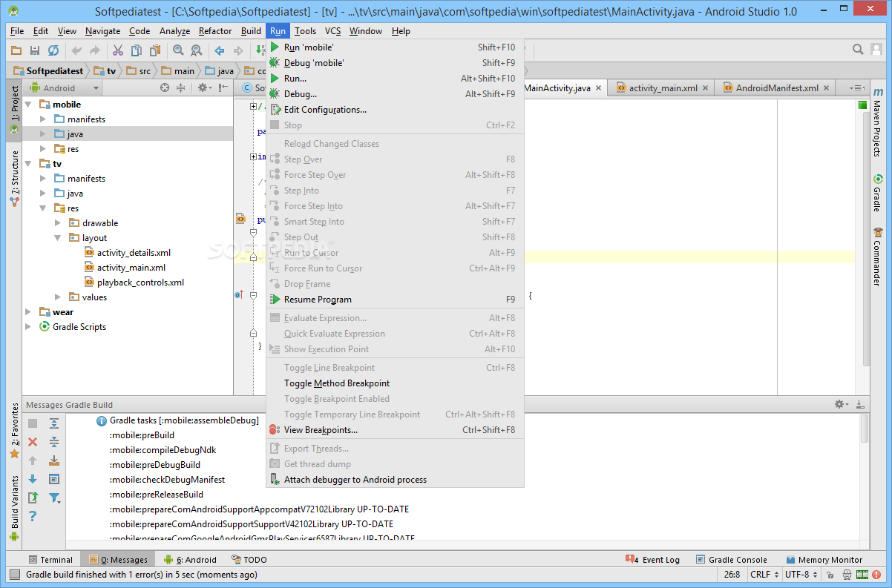The width and height of the screenshot is (892, 588).
Task: Click the autoscroll to source download icon
Action: (x=54, y=460)
